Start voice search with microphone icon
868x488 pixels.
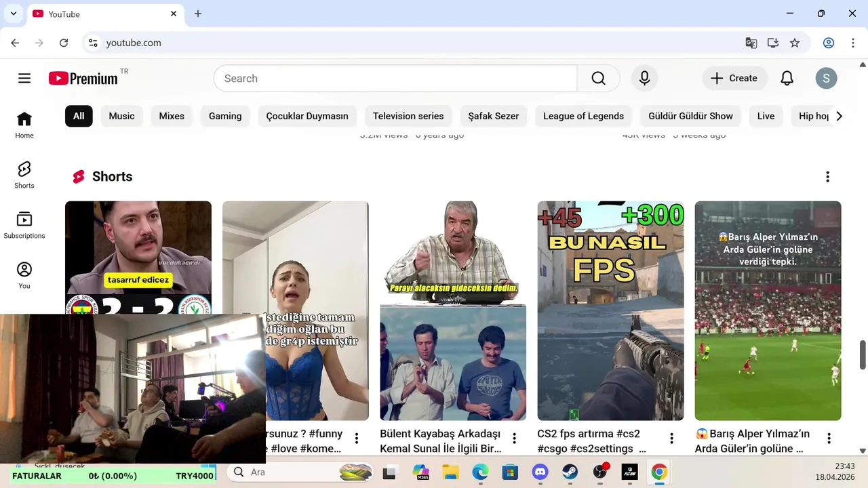tap(645, 79)
